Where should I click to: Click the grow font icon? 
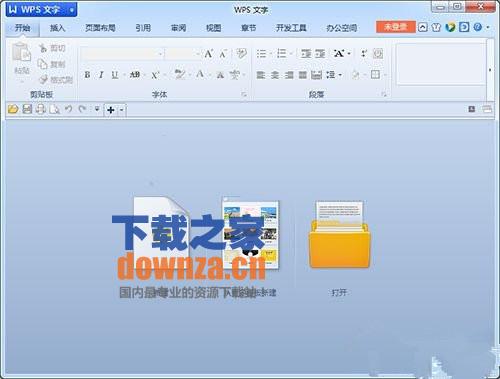tap(209, 54)
